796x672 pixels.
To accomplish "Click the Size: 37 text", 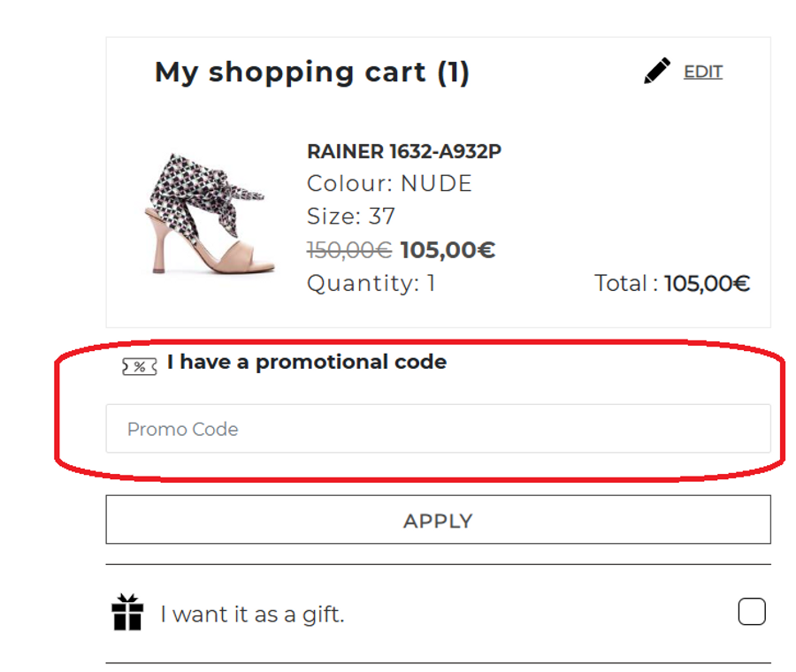I will coord(351,217).
